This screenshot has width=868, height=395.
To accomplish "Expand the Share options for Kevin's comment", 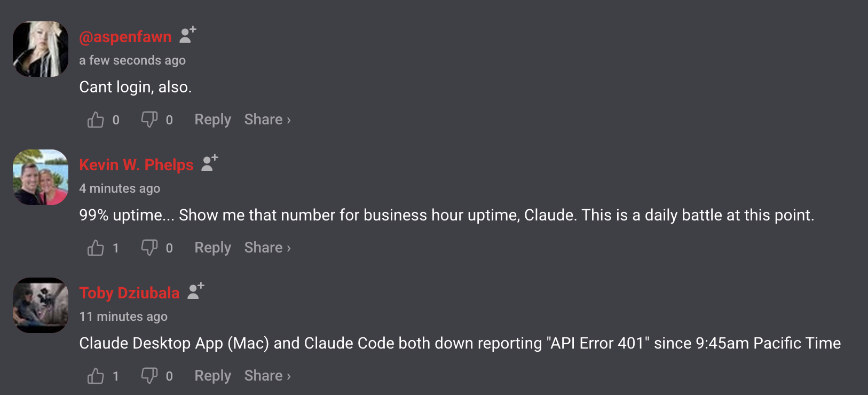I will [267, 247].
